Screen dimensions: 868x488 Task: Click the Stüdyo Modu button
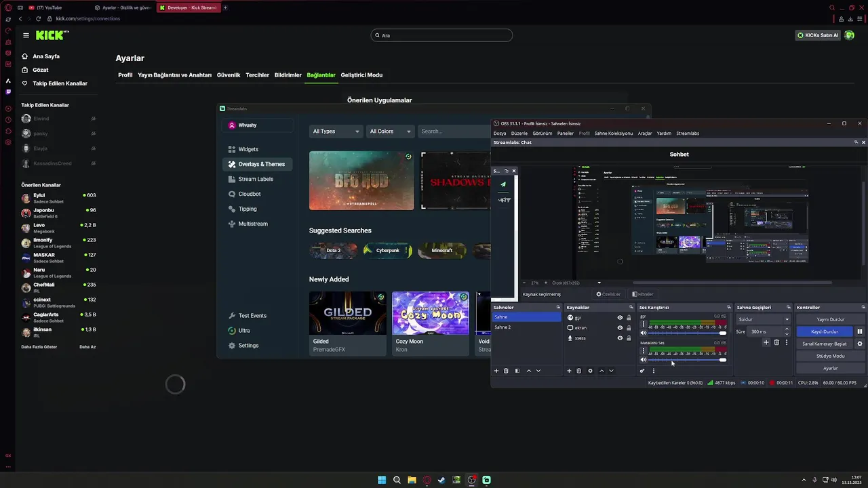point(830,356)
